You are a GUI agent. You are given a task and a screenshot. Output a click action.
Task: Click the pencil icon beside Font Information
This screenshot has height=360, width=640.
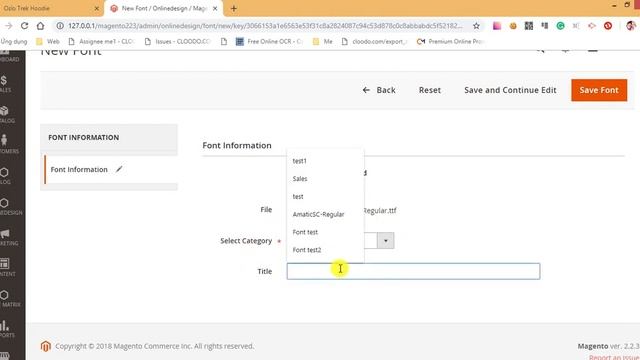coord(119,169)
